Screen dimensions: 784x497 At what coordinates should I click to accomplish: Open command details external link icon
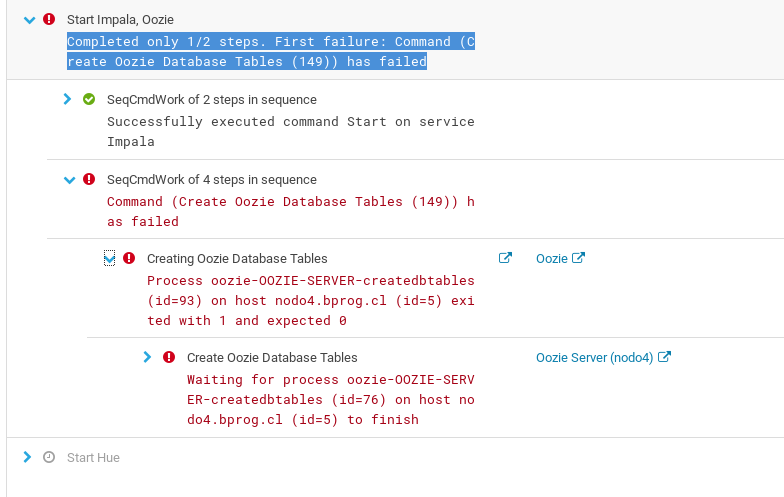coord(505,258)
